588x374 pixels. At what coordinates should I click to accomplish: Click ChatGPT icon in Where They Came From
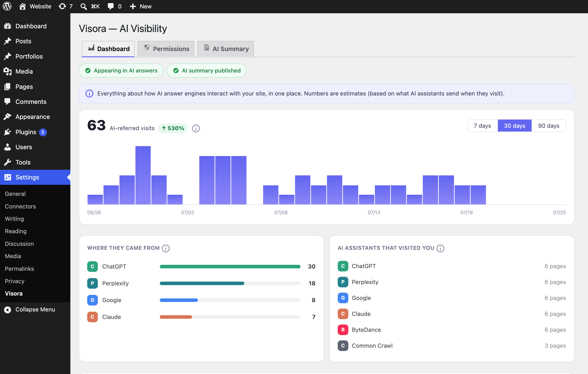(x=93, y=266)
